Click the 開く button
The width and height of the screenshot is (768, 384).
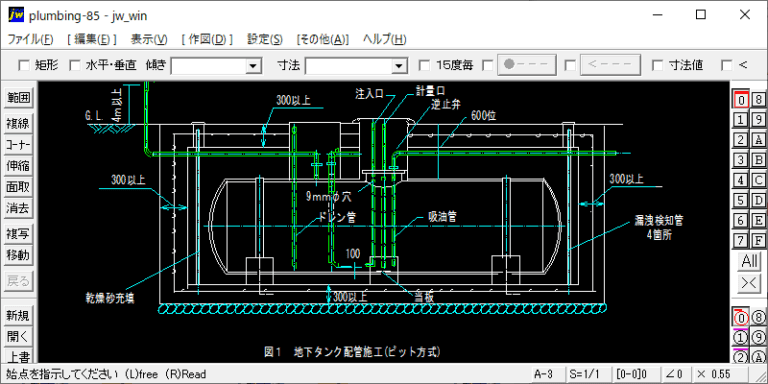pyautogui.click(x=18, y=336)
